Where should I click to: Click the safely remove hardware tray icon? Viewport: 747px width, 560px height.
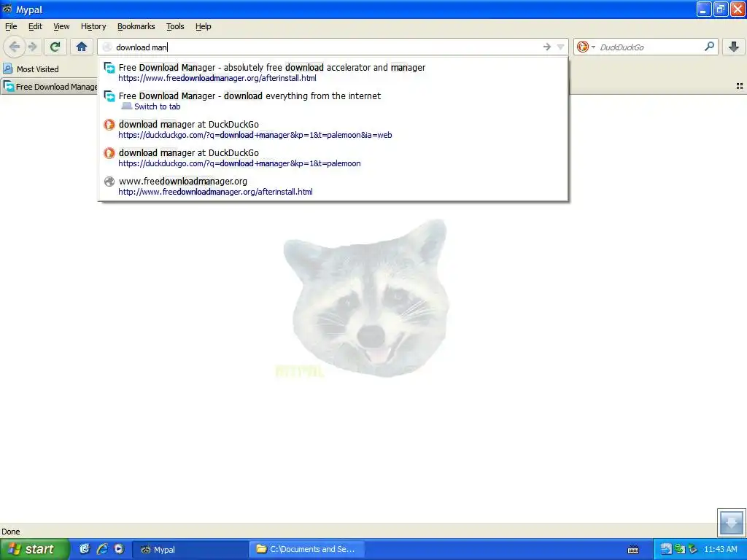(693, 550)
